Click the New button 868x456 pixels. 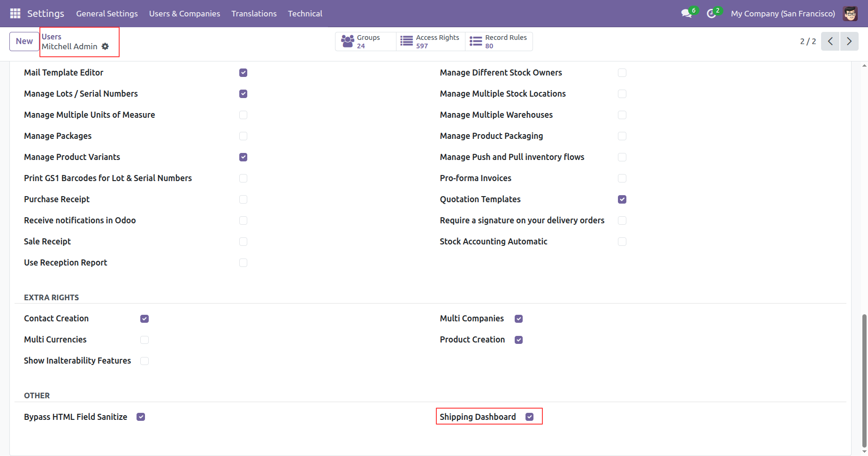point(24,41)
